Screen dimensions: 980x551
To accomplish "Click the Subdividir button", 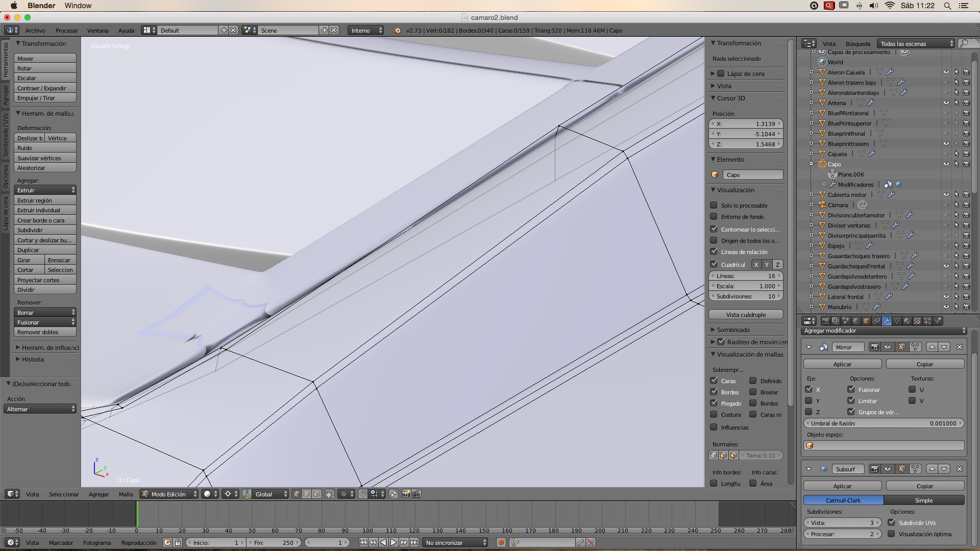I will (x=45, y=230).
